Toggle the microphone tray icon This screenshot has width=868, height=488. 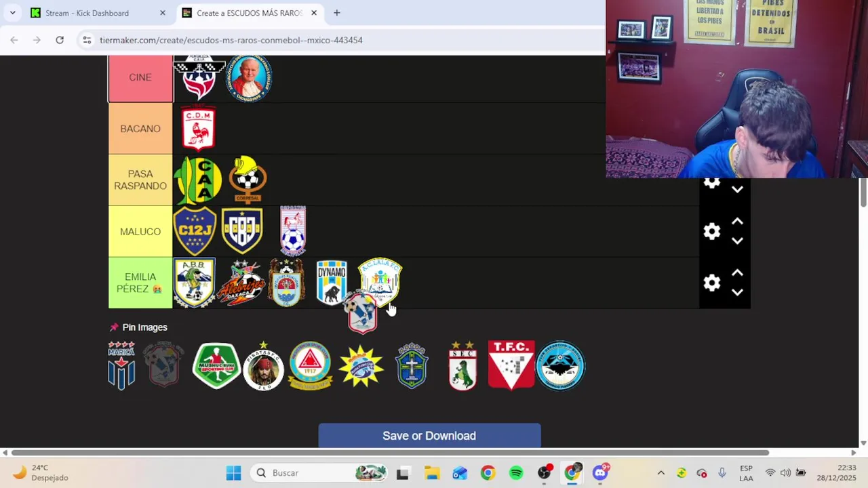[722, 473]
